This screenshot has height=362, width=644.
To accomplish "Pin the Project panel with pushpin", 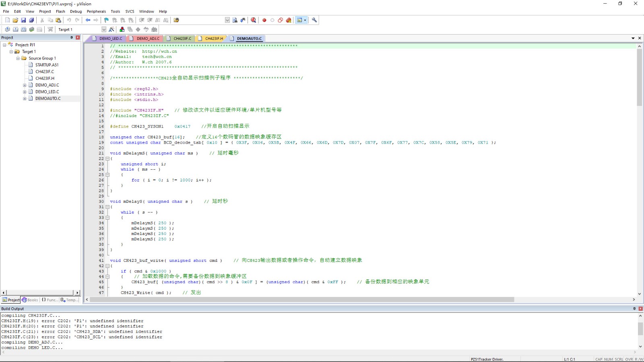I will tap(72, 37).
